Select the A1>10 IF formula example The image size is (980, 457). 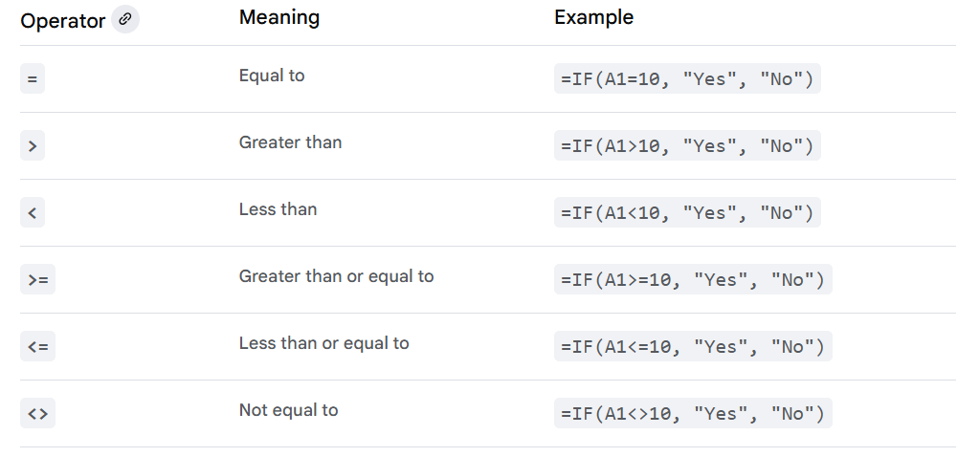coord(687,146)
